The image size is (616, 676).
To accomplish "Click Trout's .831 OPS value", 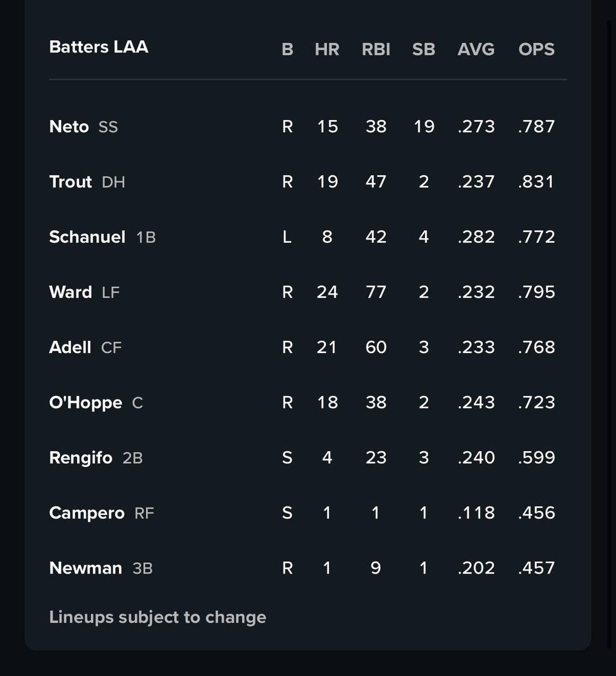I will tap(537, 181).
